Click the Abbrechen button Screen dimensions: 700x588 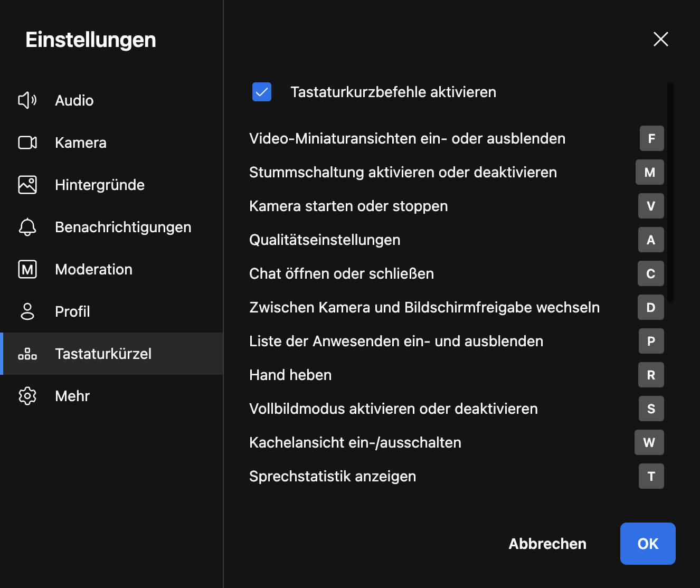click(547, 544)
